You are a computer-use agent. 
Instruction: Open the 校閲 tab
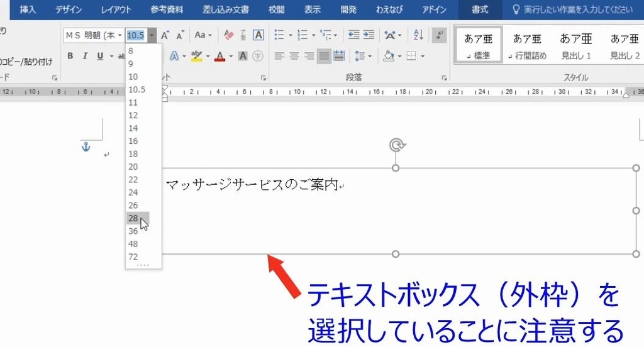click(x=277, y=9)
